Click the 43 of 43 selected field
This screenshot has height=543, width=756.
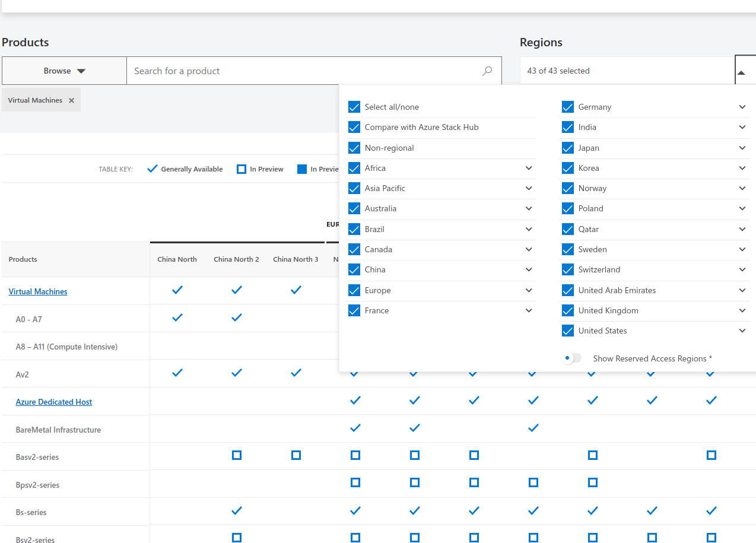627,71
